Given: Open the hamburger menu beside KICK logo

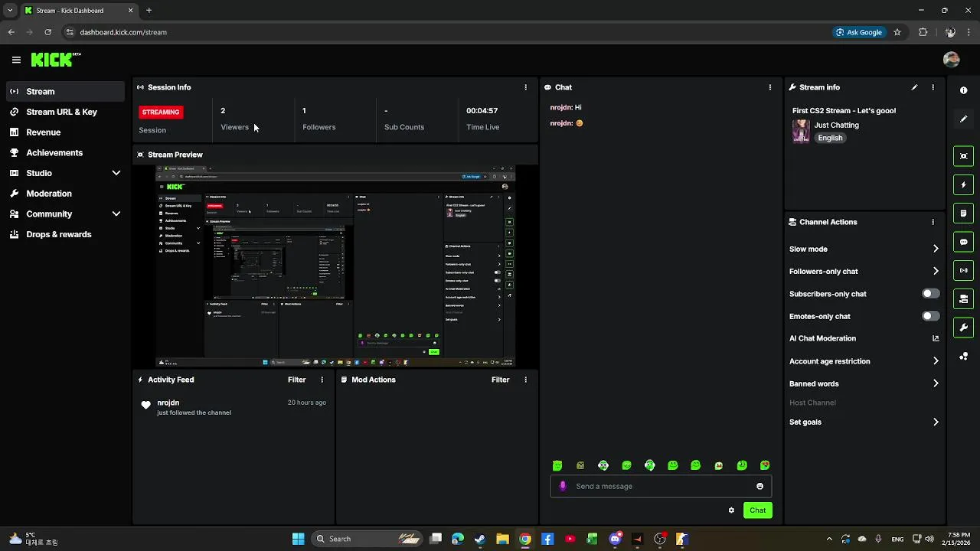Looking at the screenshot, I should pyautogui.click(x=16, y=60).
